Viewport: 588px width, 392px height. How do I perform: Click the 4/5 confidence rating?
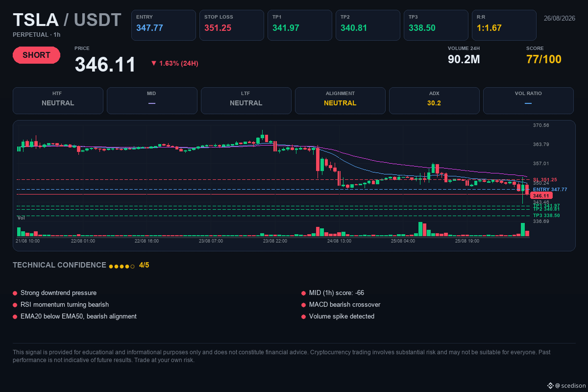(x=144, y=265)
